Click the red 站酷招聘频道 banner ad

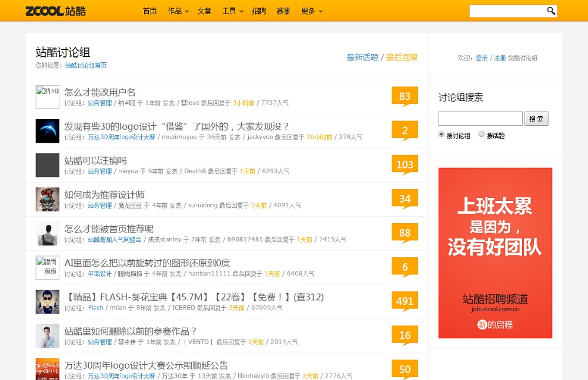point(495,253)
